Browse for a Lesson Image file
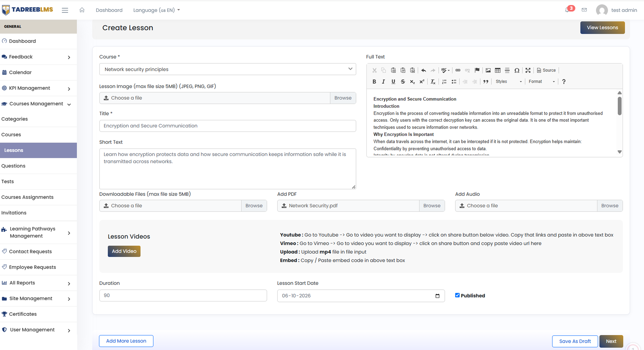644x350 pixels. click(343, 98)
